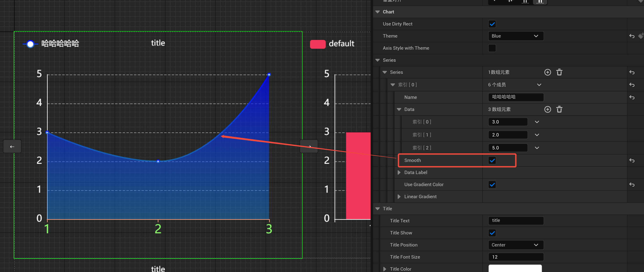Click the right navigation arrow beside the chart
The image size is (644, 272).
(309, 146)
